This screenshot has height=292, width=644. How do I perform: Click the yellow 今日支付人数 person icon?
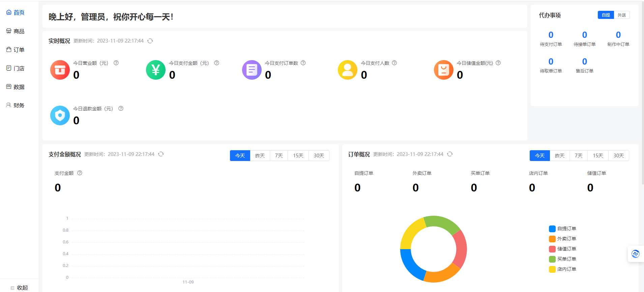[348, 70]
